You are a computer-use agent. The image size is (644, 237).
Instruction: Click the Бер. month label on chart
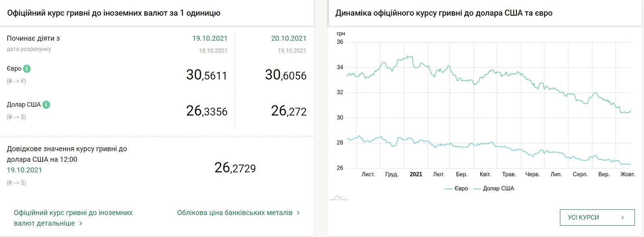pyautogui.click(x=462, y=174)
